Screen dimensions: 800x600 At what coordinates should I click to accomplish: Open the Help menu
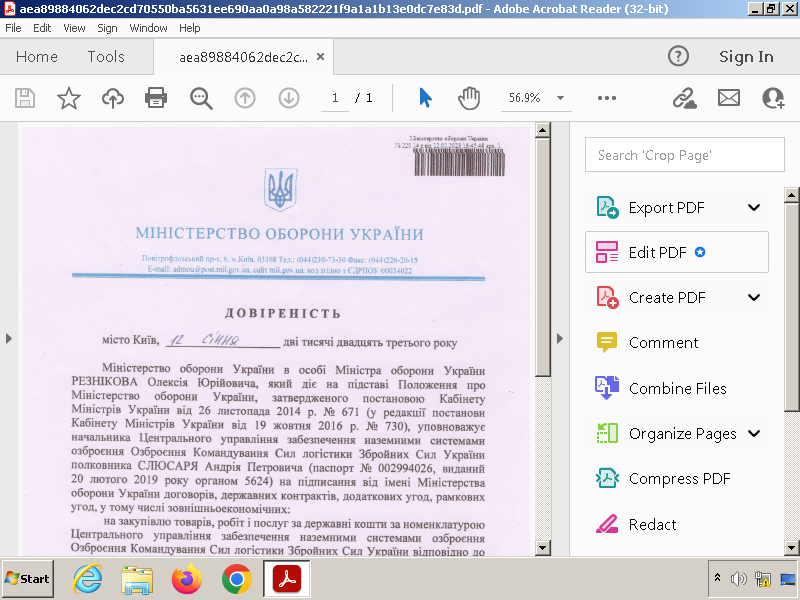[x=190, y=28]
